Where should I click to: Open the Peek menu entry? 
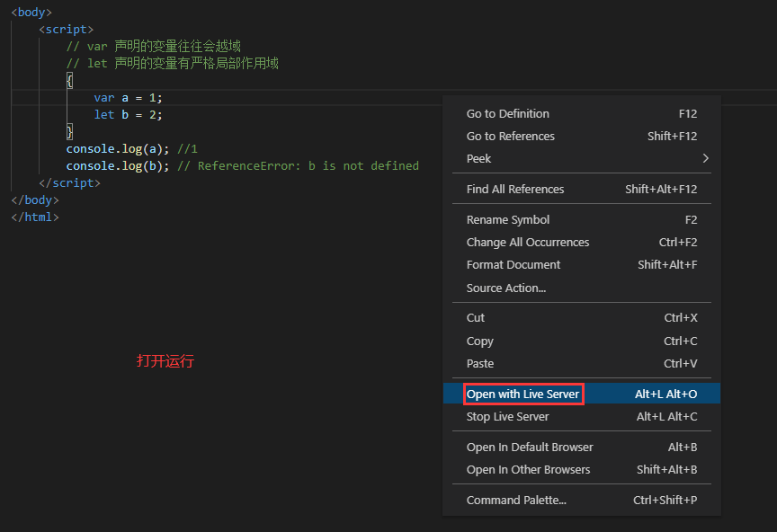tap(581, 158)
